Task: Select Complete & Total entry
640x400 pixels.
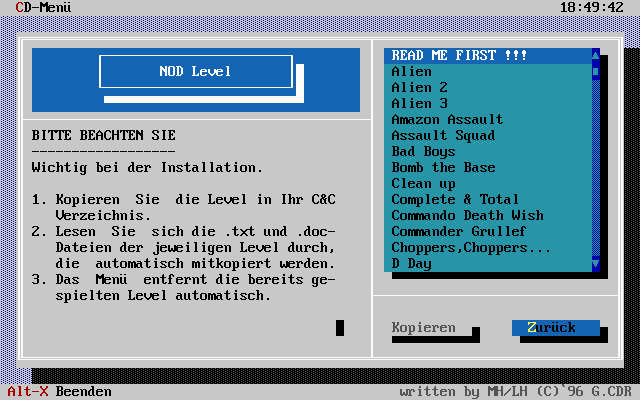Action: [x=455, y=200]
